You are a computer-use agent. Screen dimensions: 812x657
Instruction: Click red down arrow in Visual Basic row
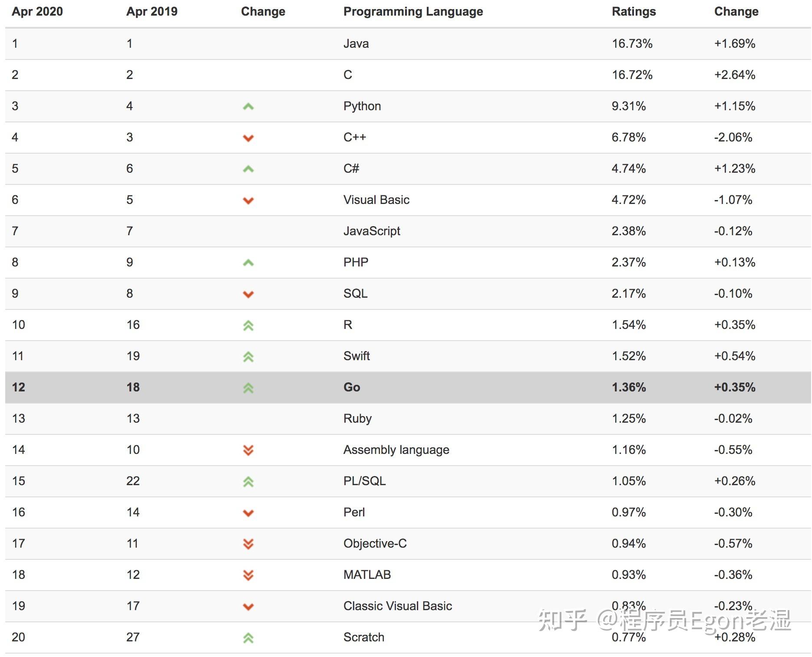point(248,200)
